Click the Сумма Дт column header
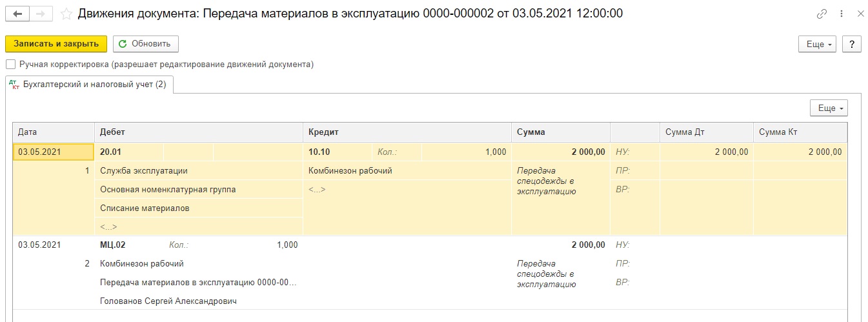Image resolution: width=868 pixels, height=322 pixels. click(705, 132)
